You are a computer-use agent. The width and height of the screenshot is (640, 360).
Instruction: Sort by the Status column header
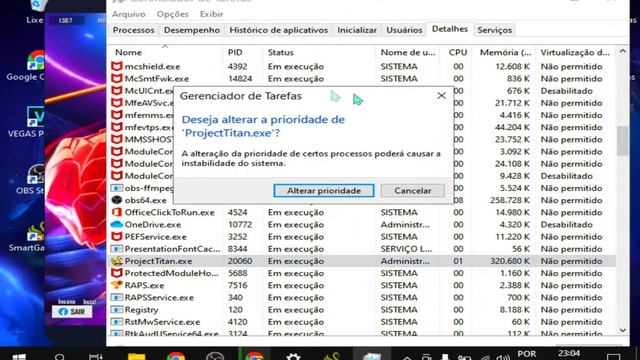pyautogui.click(x=281, y=53)
